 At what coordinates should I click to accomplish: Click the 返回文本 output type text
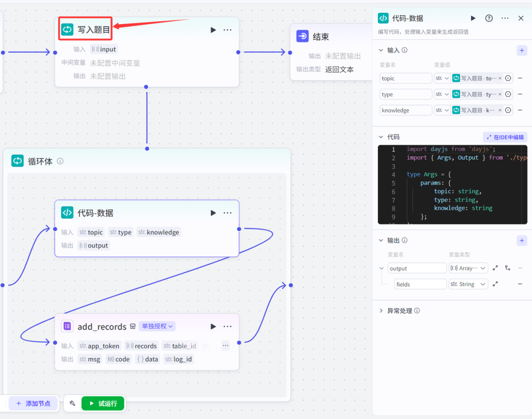[339, 69]
